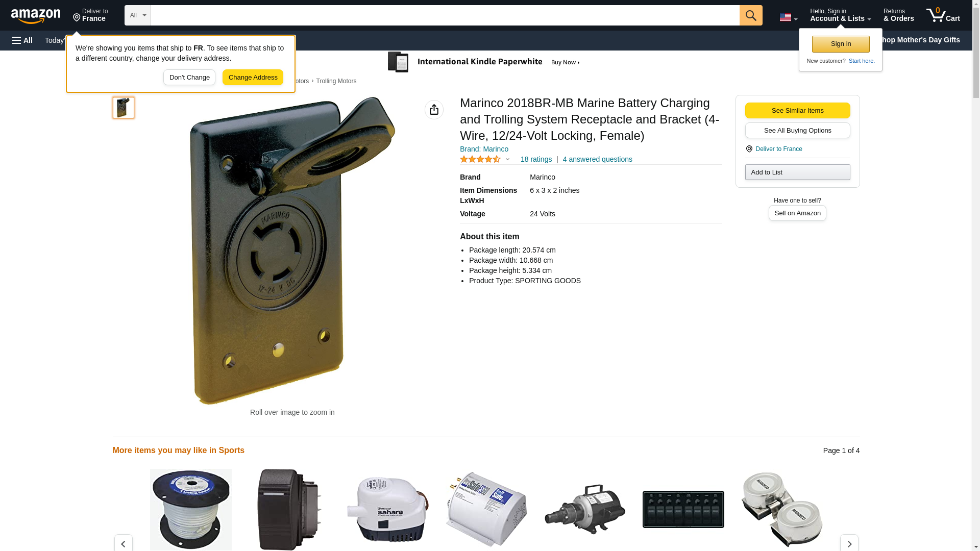Image resolution: width=980 pixels, height=551 pixels.
Task: Click the US flag language selector
Action: pos(788,17)
